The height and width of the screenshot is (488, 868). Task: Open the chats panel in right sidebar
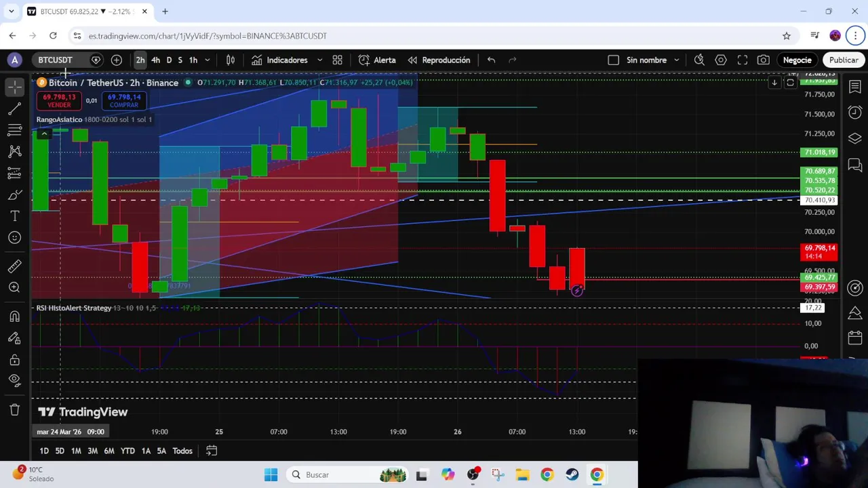[855, 165]
